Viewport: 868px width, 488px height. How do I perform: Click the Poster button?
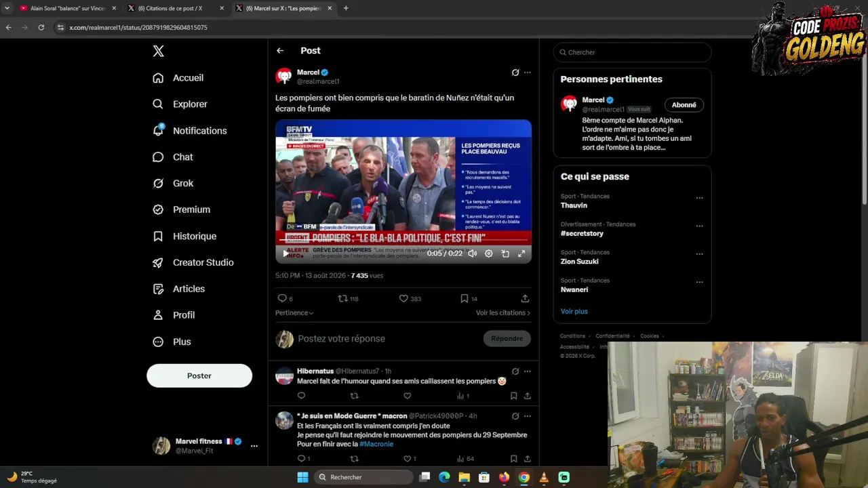click(x=199, y=375)
